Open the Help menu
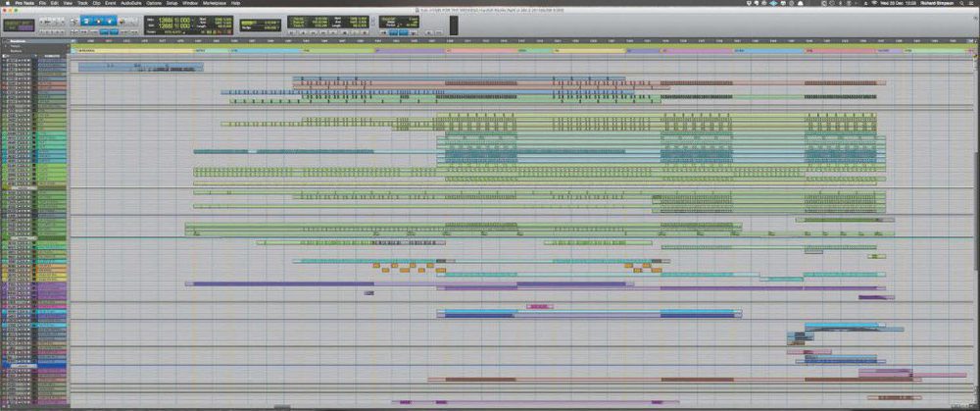The height and width of the screenshot is (411, 980). (235, 3)
